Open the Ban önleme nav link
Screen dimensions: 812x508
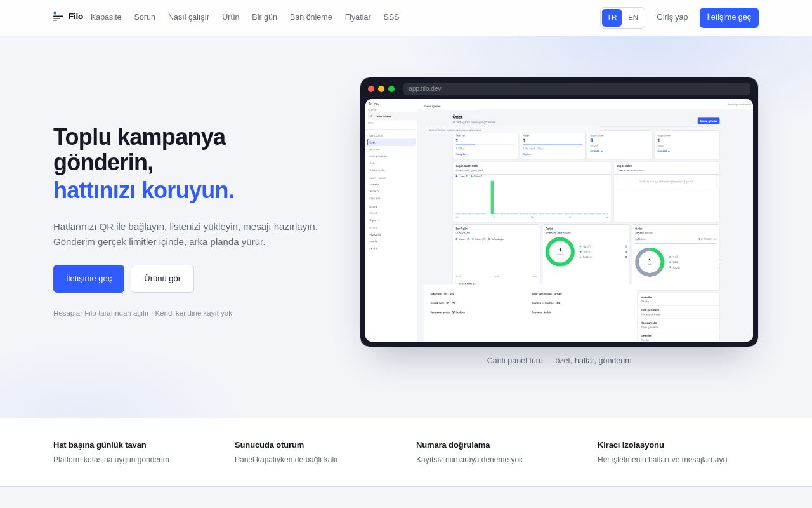(x=311, y=17)
